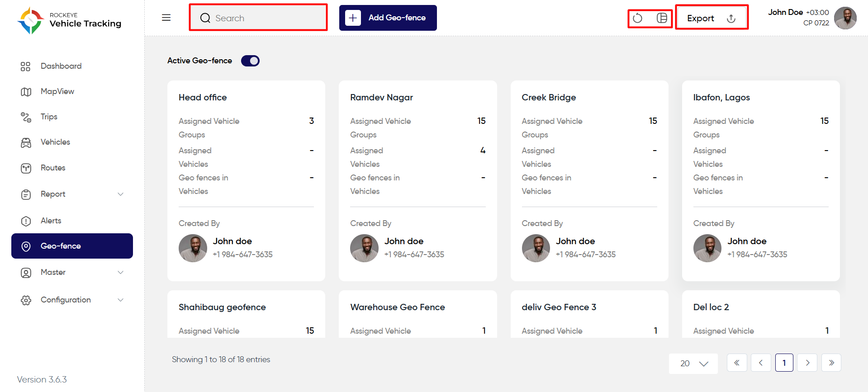Go to first page with double-left arrow
The image size is (868, 392).
tap(737, 363)
